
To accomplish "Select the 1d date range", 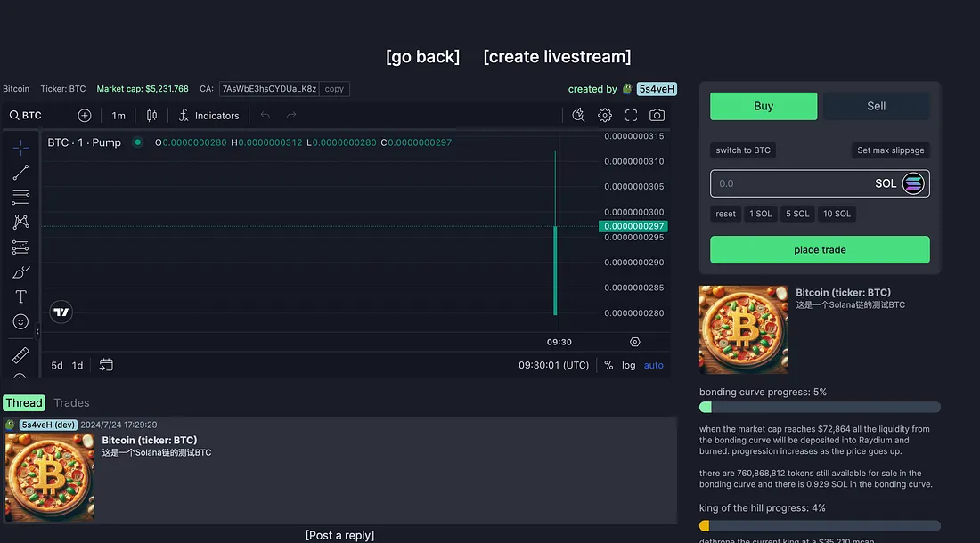I will pos(78,365).
